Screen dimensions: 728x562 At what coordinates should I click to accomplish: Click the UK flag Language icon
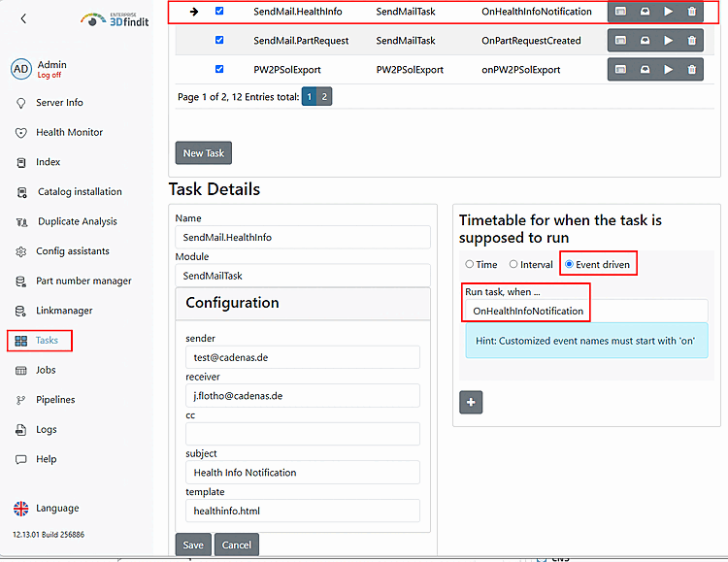pos(21,509)
